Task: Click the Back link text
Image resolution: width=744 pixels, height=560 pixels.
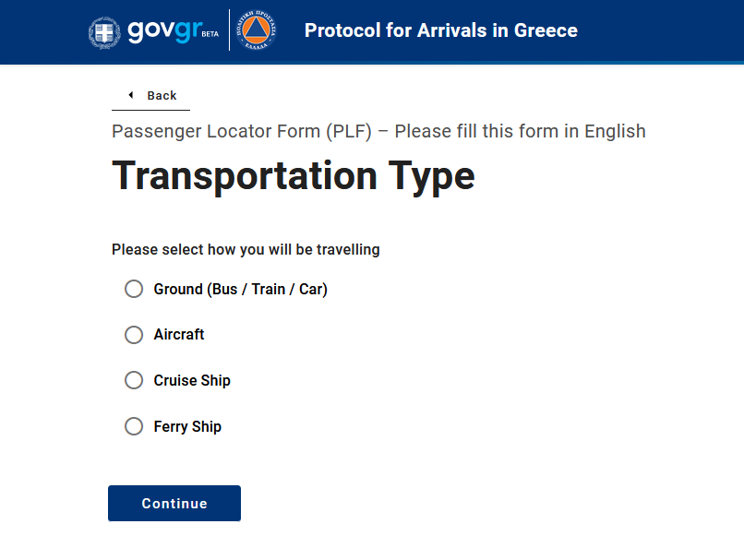Action: pyautogui.click(x=162, y=96)
